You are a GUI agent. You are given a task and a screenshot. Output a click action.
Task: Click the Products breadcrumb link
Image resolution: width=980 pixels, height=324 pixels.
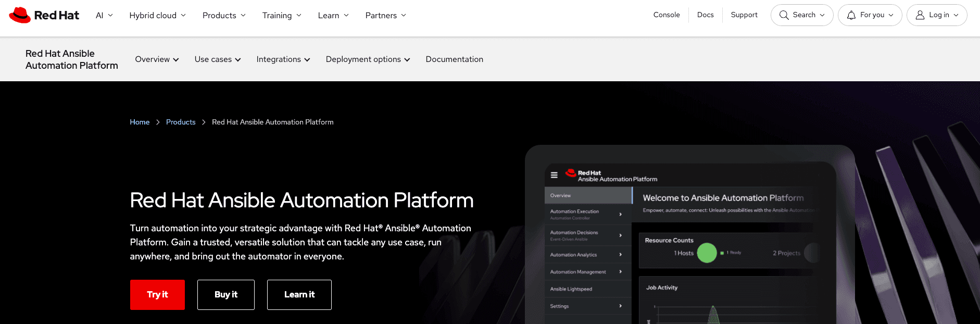[181, 122]
